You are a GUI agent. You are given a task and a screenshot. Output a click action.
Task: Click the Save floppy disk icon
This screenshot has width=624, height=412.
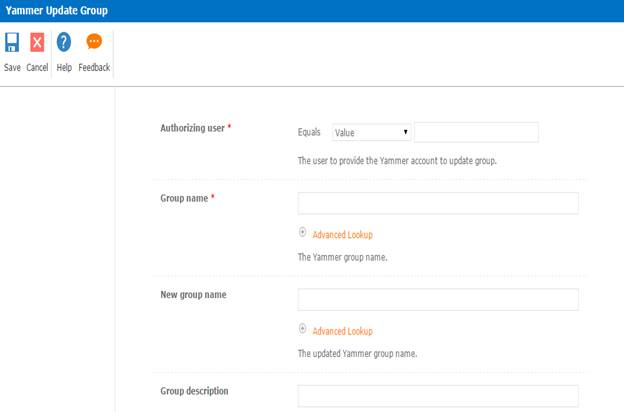(x=12, y=43)
